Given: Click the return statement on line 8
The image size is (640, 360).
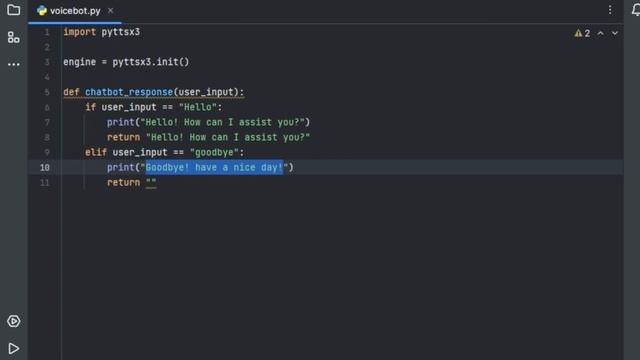Looking at the screenshot, I should point(209,138).
